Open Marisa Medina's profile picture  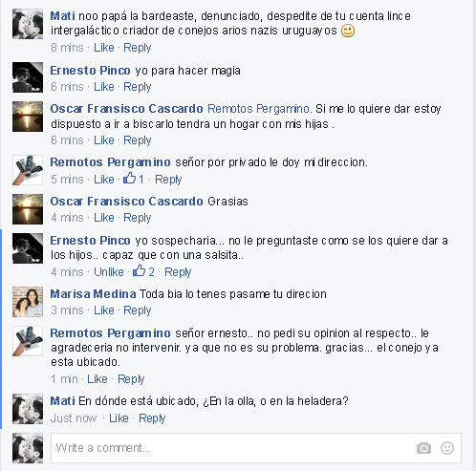(x=28, y=302)
